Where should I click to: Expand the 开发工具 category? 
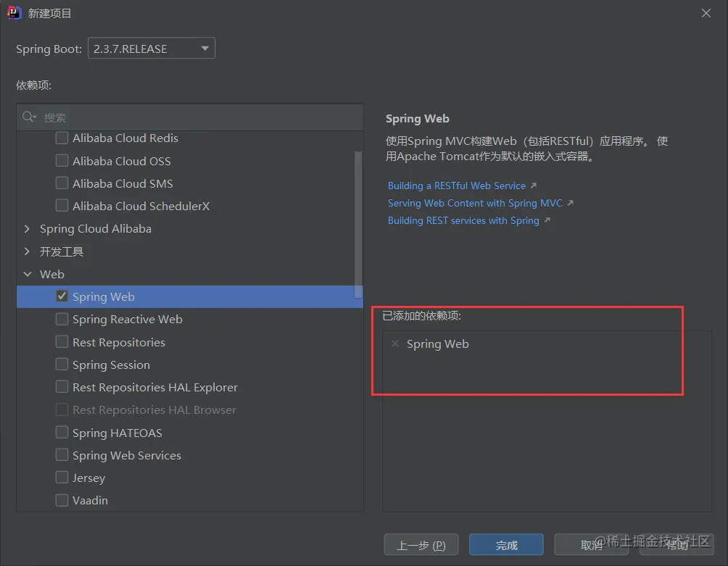(27, 251)
